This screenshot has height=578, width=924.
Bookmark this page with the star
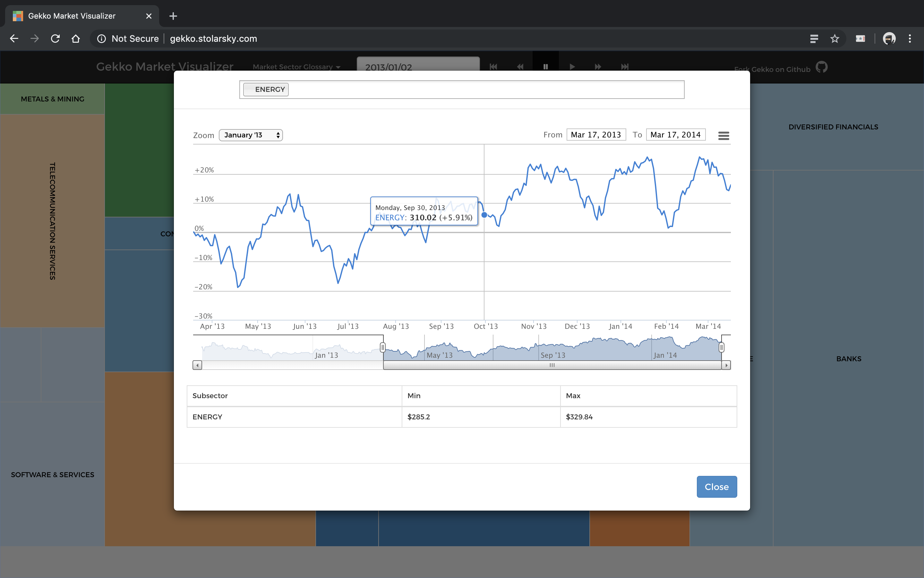pyautogui.click(x=835, y=39)
